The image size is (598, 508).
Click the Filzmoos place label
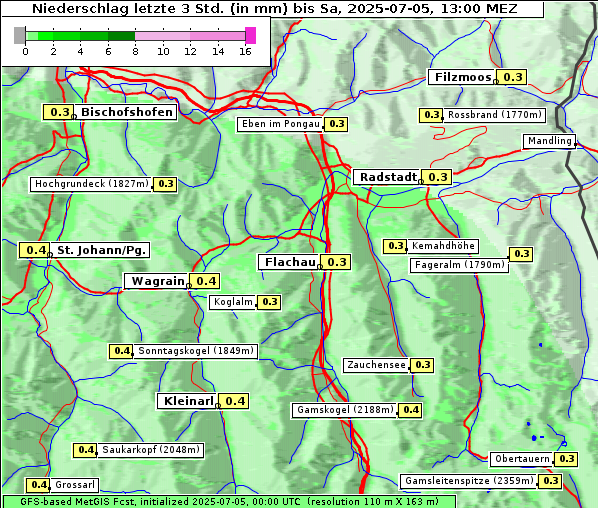[462, 77]
